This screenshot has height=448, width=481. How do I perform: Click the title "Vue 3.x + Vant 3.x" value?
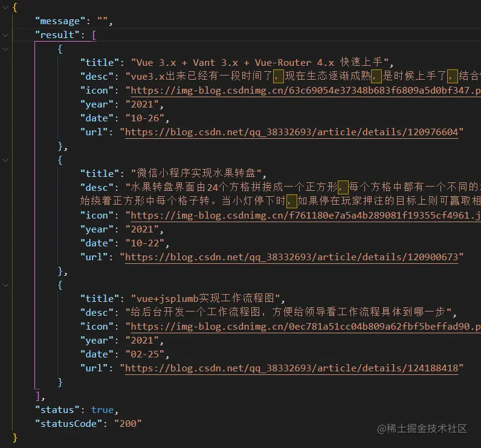click(x=260, y=63)
